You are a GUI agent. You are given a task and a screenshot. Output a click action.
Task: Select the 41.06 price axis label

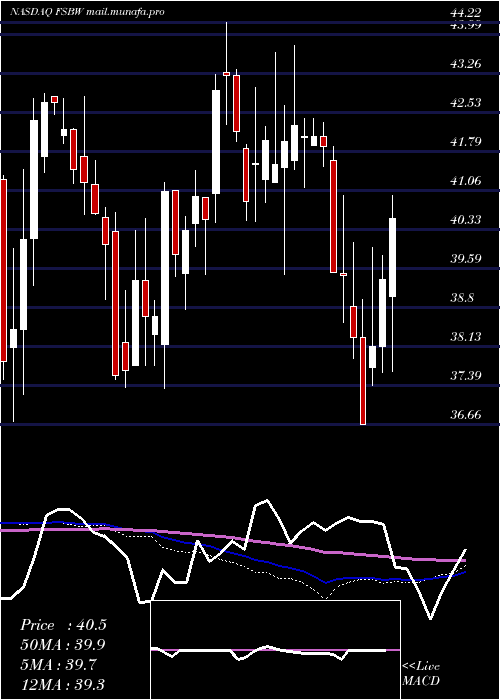pyautogui.click(x=466, y=181)
